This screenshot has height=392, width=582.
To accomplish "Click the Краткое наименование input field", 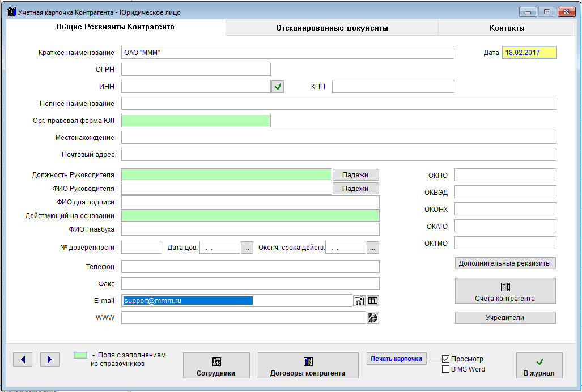I will pyautogui.click(x=288, y=53).
